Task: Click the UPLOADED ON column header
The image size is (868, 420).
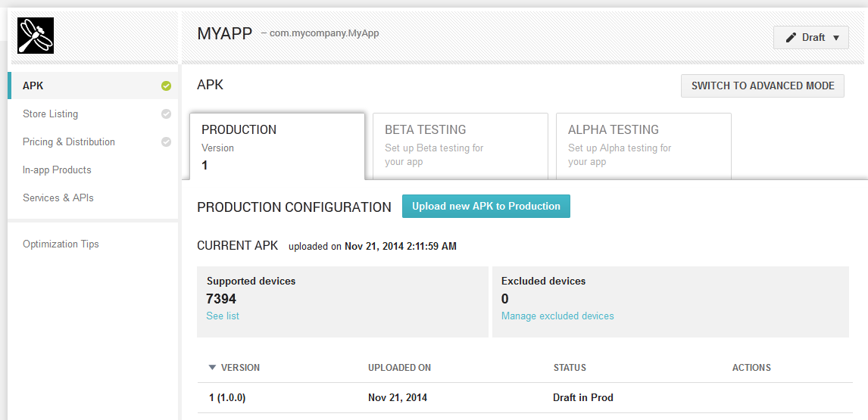Action: click(x=400, y=368)
